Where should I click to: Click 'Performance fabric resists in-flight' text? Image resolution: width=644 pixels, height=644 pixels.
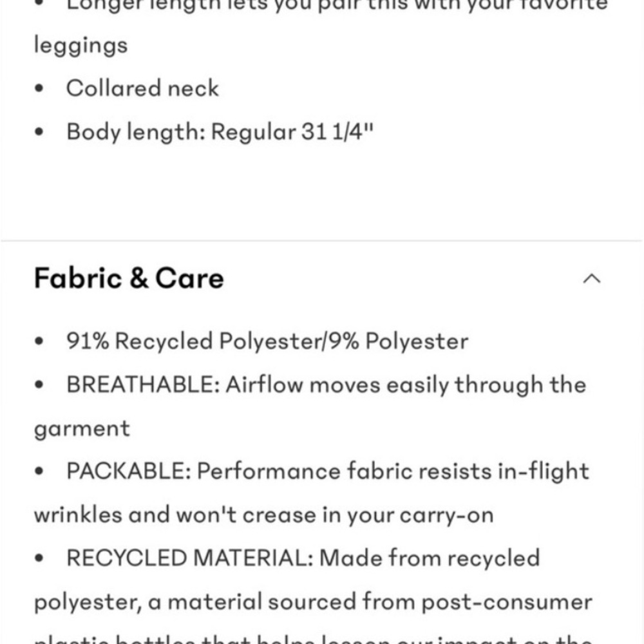[x=393, y=471]
